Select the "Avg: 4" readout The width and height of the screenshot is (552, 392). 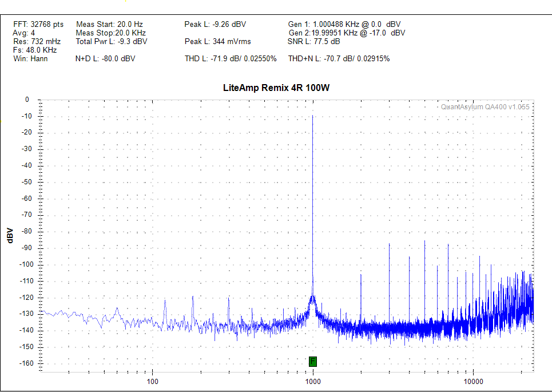[24, 33]
